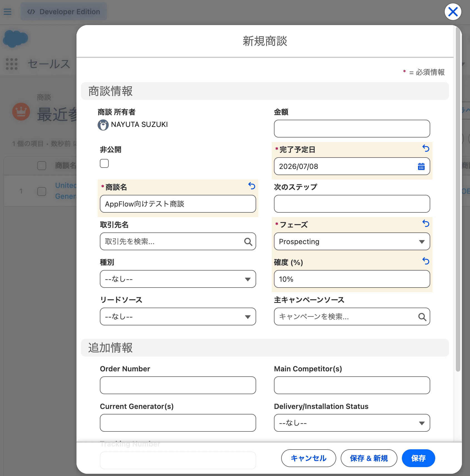Toggle the select-all checkbox in the list header
This screenshot has height=476, width=470.
click(x=42, y=166)
